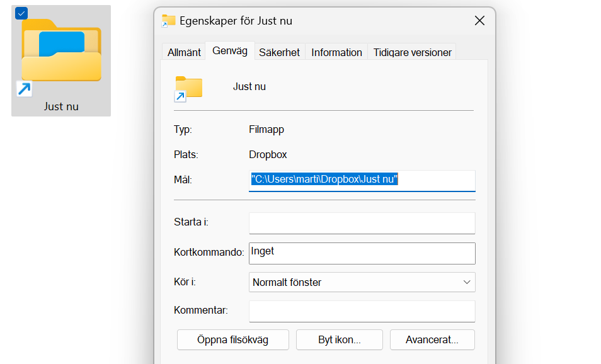The height and width of the screenshot is (364, 601).
Task: Uncheck the selection checkbox on desktop icon
Action: point(21,13)
